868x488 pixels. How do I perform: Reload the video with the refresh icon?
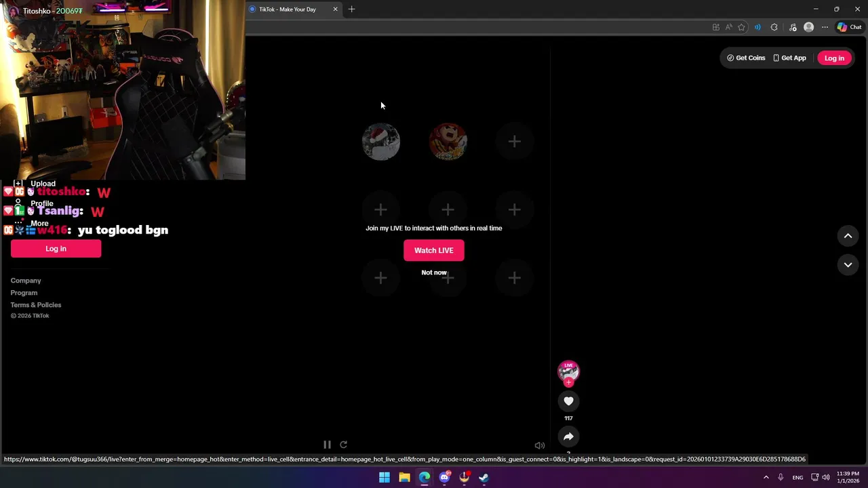pyautogui.click(x=343, y=445)
